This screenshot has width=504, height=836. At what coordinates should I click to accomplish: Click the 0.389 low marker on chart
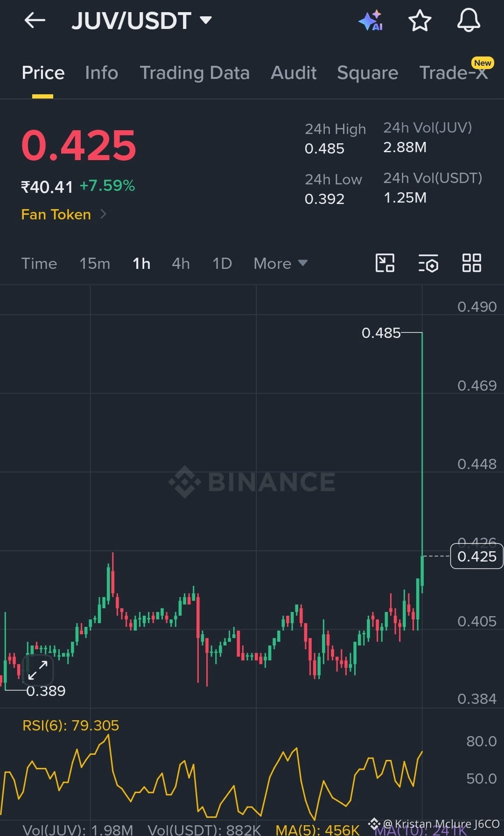click(46, 691)
